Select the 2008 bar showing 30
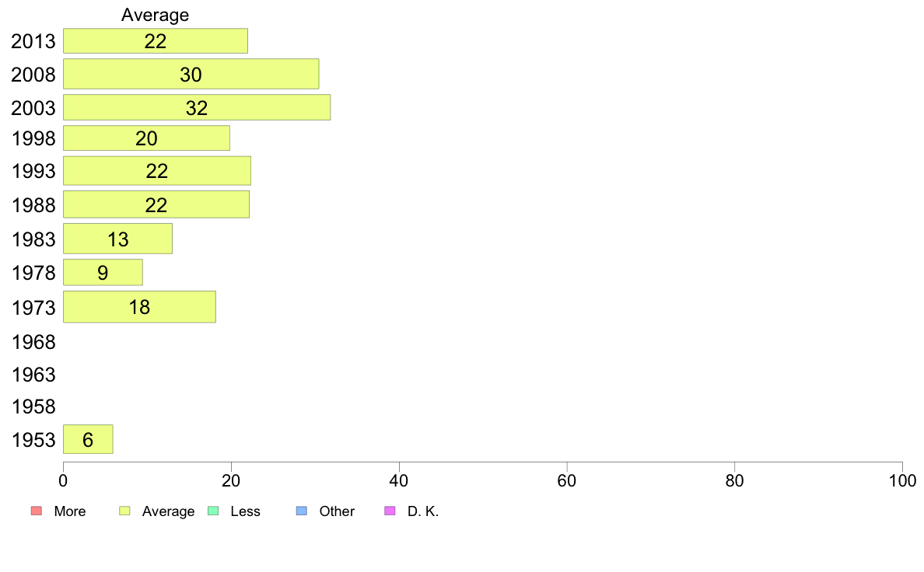The width and height of the screenshot is (924, 572). click(191, 75)
